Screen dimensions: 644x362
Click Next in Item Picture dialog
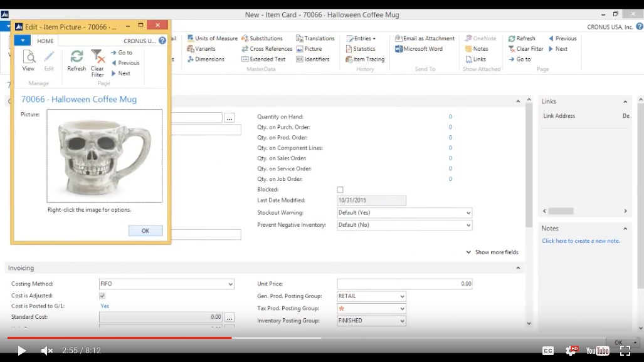121,73
